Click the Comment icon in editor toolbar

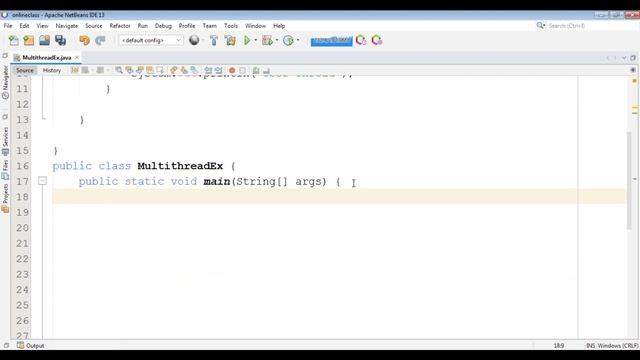(x=256, y=70)
